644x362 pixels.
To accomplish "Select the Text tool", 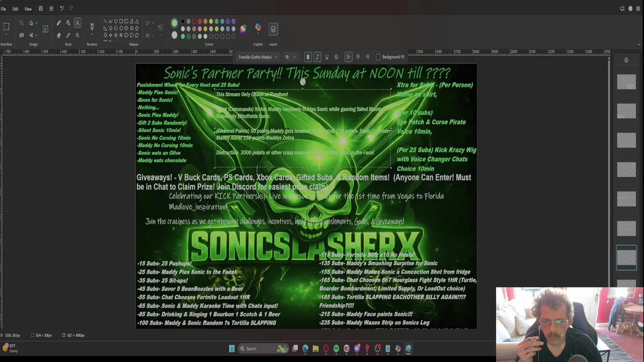I will 77,23.
